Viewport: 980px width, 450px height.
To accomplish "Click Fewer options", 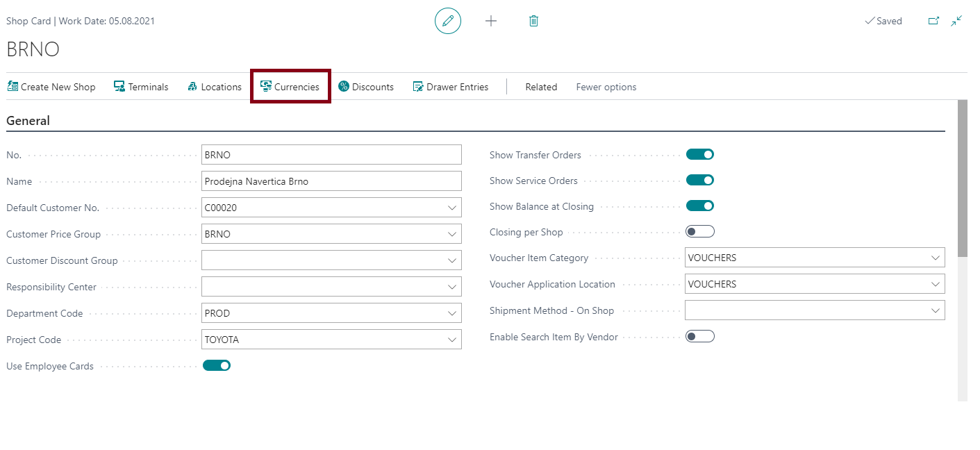I will (606, 87).
